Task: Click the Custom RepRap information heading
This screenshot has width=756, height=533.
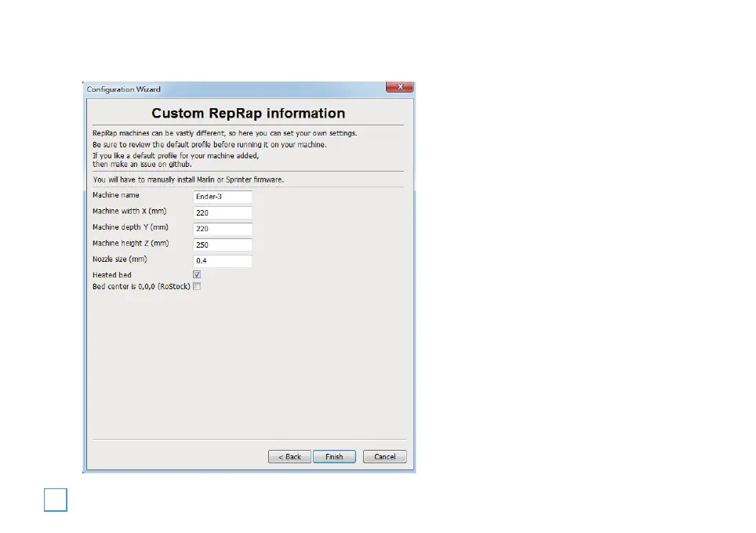Action: tap(248, 113)
